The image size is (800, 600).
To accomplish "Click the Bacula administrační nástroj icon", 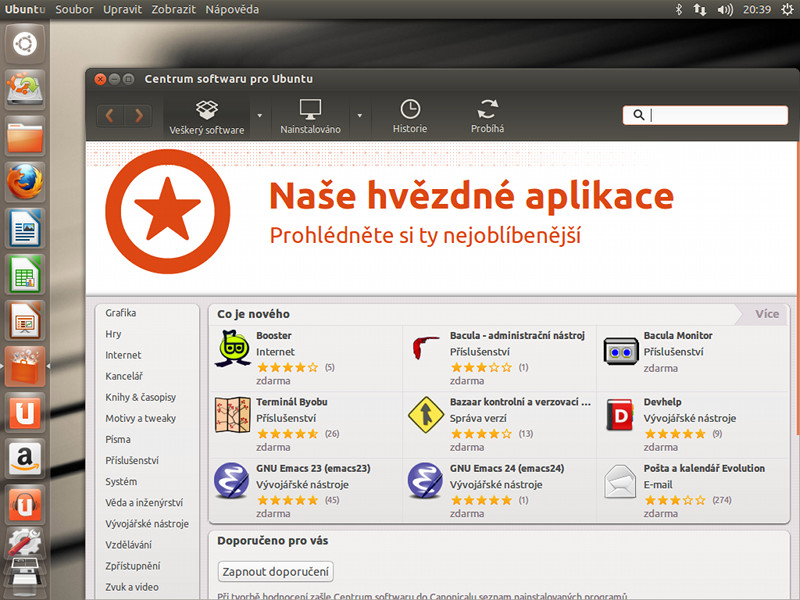I will click(x=425, y=347).
